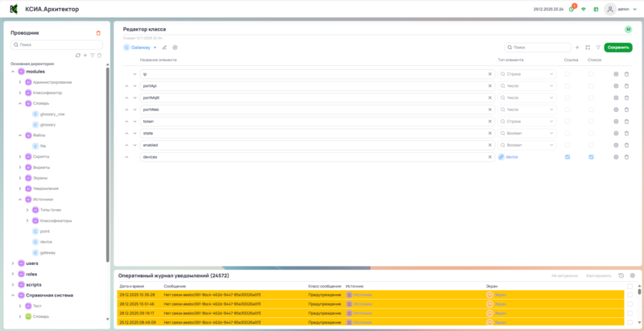Click the refresh icon in the explorer toolbar
The height and width of the screenshot is (331, 644).
pos(77,56)
